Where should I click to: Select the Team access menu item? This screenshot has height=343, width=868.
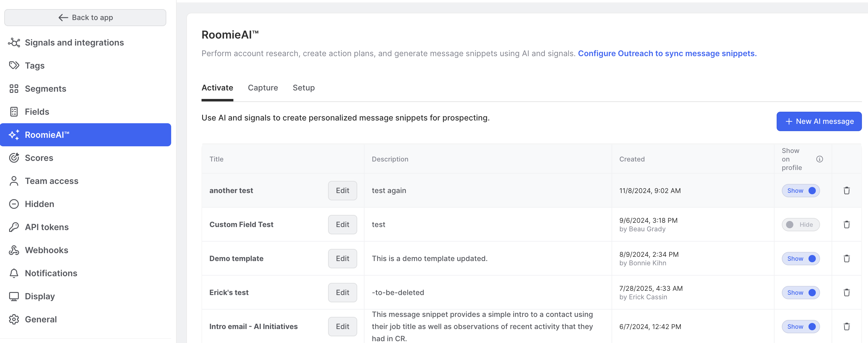coord(52,181)
